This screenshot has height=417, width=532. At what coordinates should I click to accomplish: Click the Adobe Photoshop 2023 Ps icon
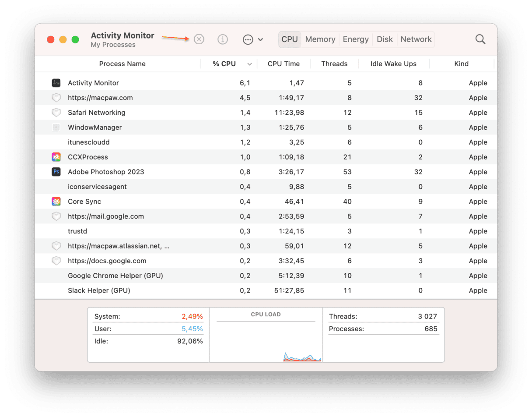(56, 172)
